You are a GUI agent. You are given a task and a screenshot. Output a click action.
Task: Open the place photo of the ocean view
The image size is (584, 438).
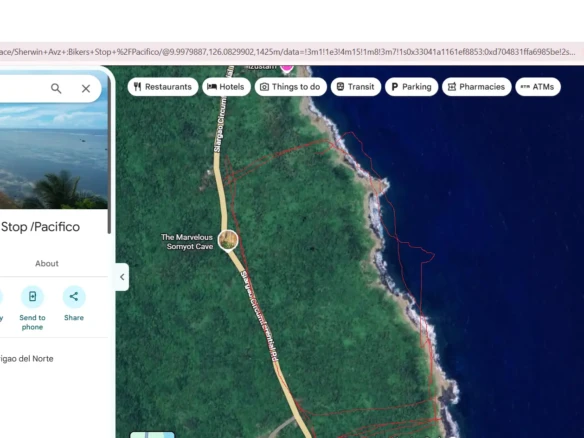(x=54, y=156)
